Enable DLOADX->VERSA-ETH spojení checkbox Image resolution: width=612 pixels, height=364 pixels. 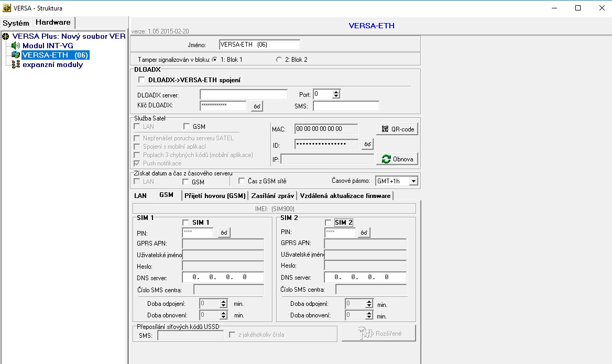coord(141,80)
